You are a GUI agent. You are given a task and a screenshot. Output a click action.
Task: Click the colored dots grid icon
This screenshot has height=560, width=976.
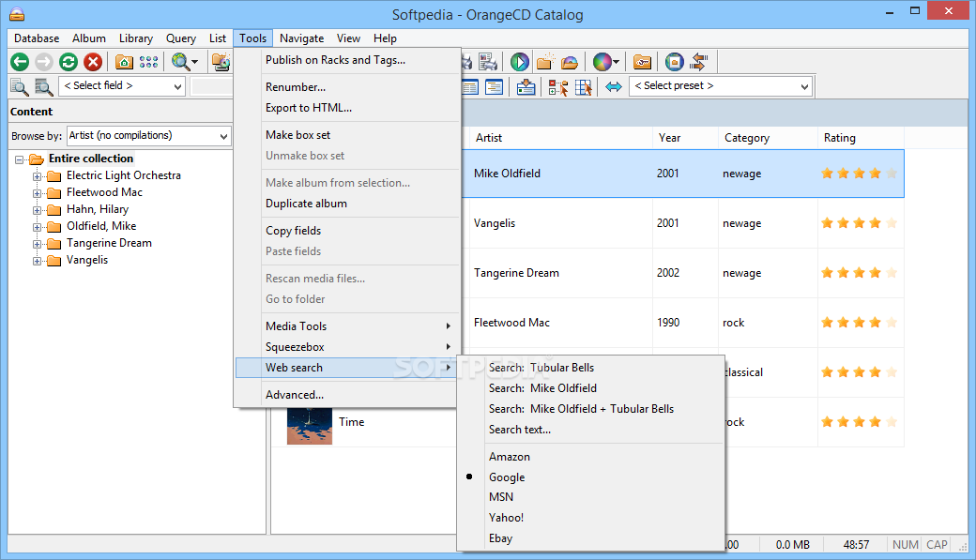click(148, 62)
